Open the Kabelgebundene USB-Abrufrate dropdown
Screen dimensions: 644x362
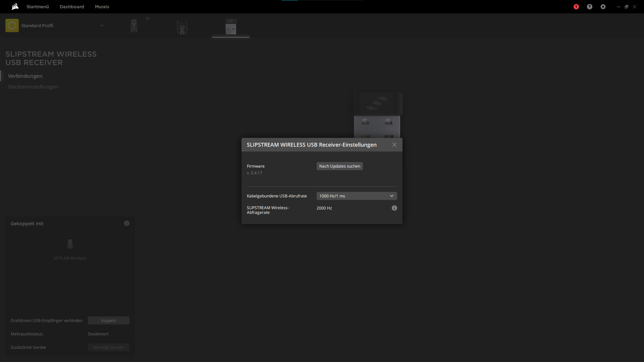pyautogui.click(x=357, y=196)
